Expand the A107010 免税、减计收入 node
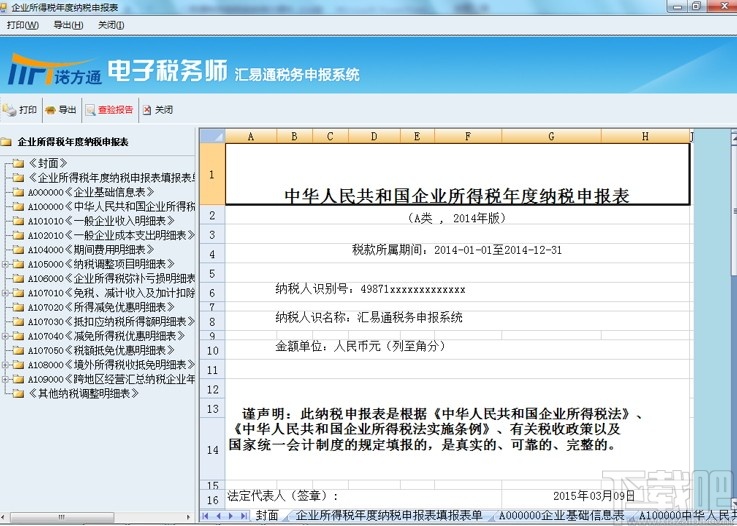Image resolution: width=737 pixels, height=526 pixels. coord(5,293)
